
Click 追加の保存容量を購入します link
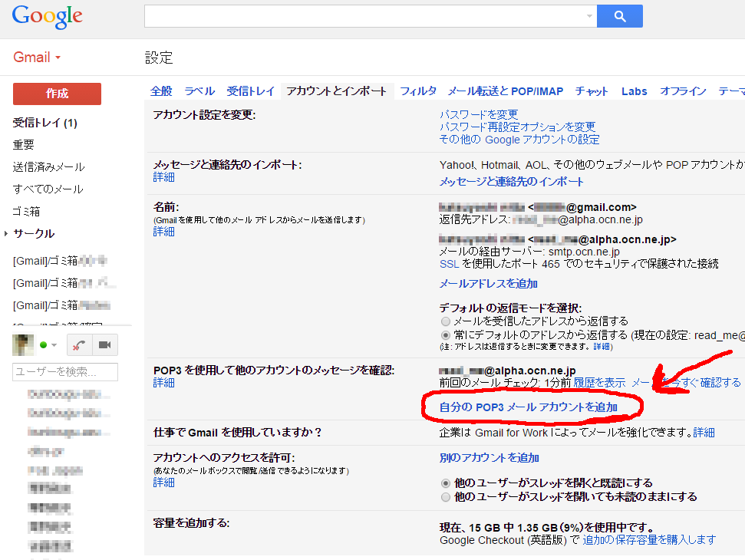pos(649,540)
